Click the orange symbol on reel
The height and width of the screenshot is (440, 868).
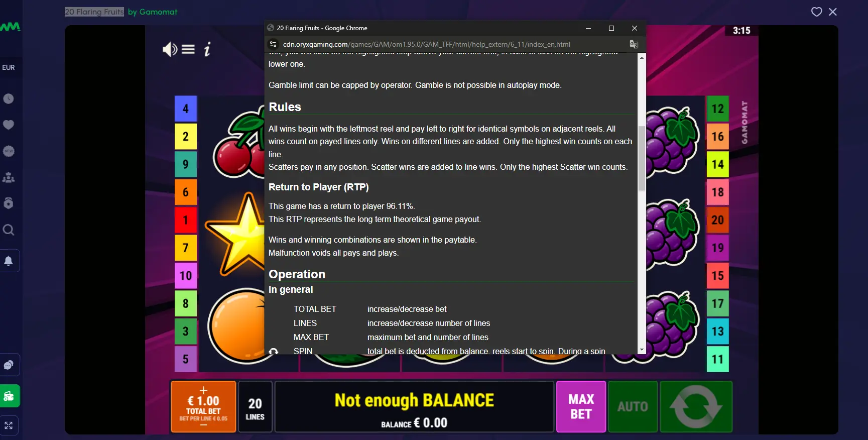(x=236, y=325)
